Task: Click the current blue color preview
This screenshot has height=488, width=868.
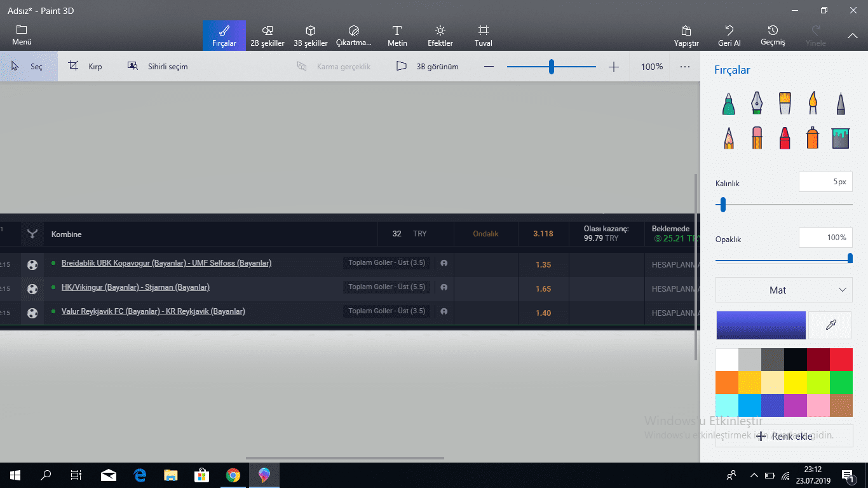Action: pos(761,325)
